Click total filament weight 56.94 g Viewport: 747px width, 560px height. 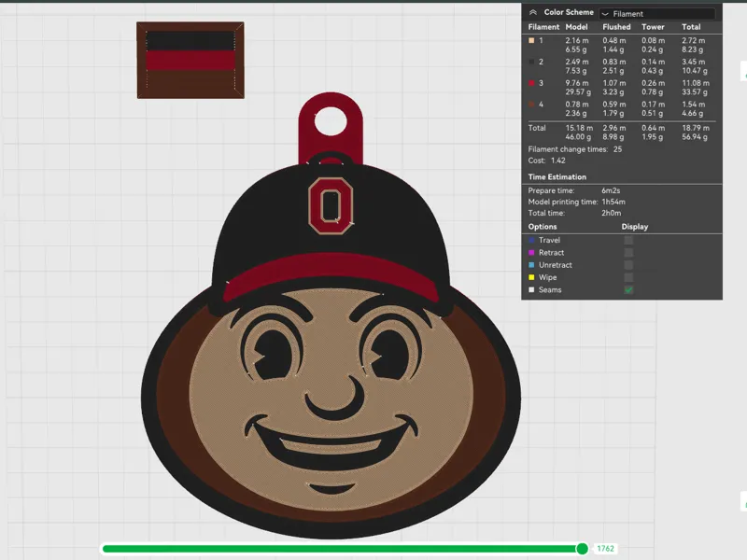click(695, 137)
